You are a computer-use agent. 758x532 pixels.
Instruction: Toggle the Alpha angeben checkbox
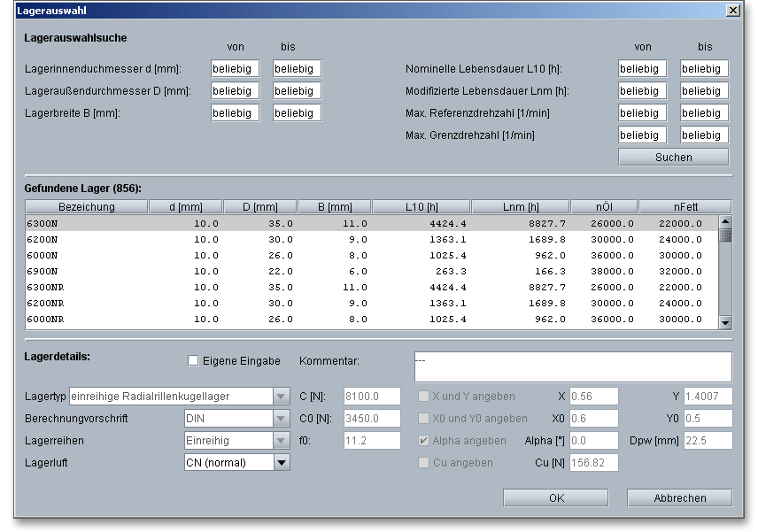coord(424,441)
